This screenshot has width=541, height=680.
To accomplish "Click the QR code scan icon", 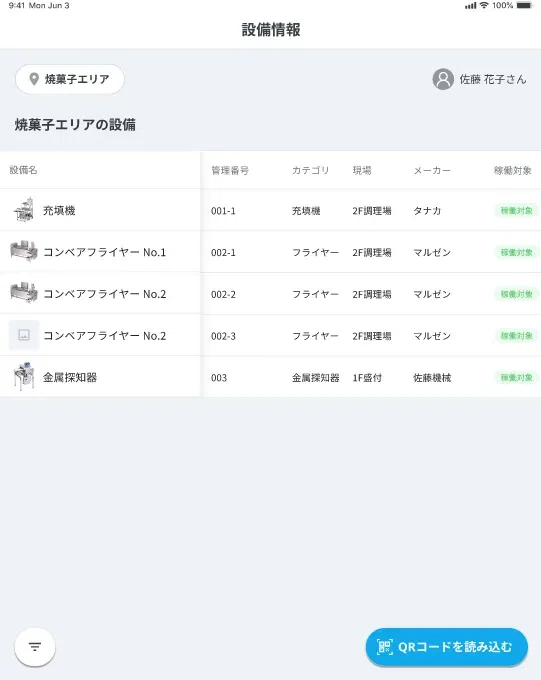I will pyautogui.click(x=384, y=647).
